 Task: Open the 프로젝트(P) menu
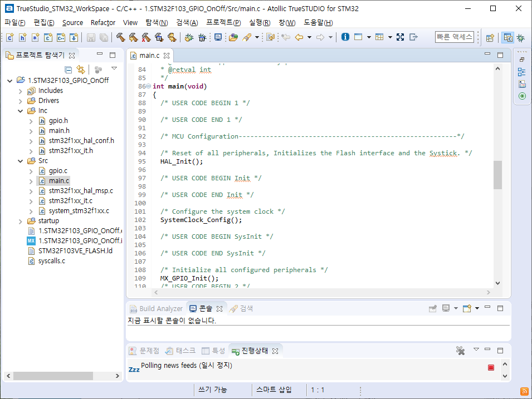223,23
